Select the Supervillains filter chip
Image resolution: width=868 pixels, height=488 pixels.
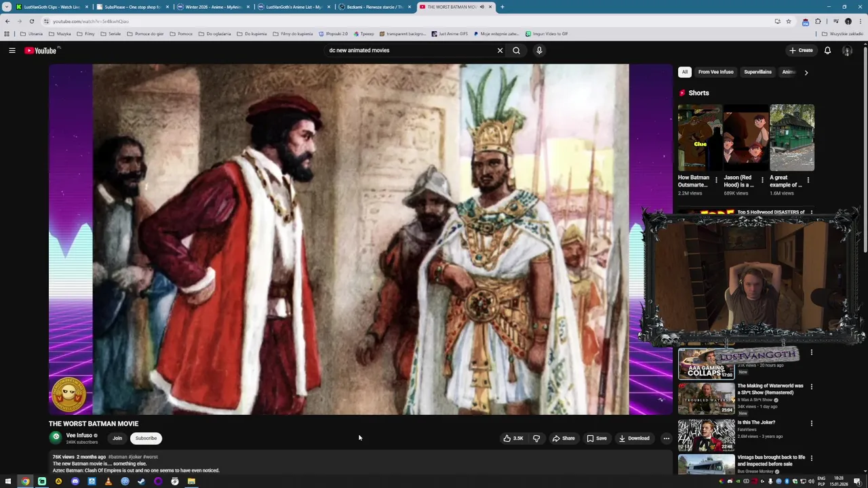(757, 72)
